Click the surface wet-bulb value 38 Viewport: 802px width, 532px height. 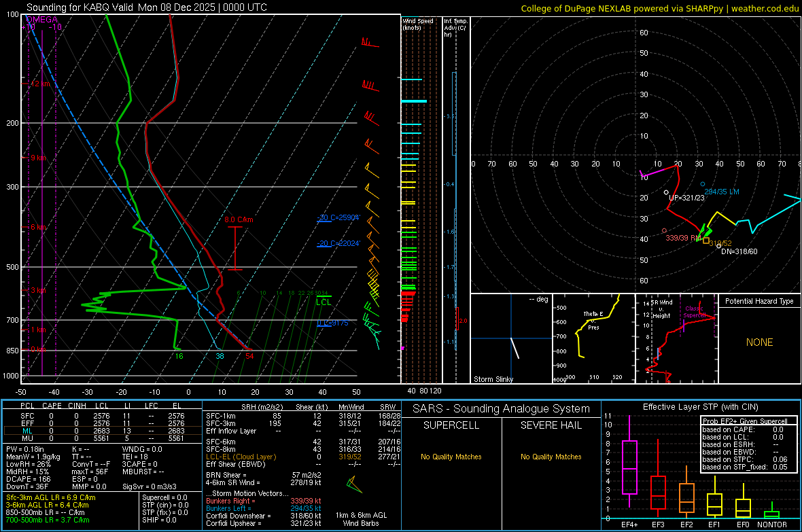(x=220, y=356)
